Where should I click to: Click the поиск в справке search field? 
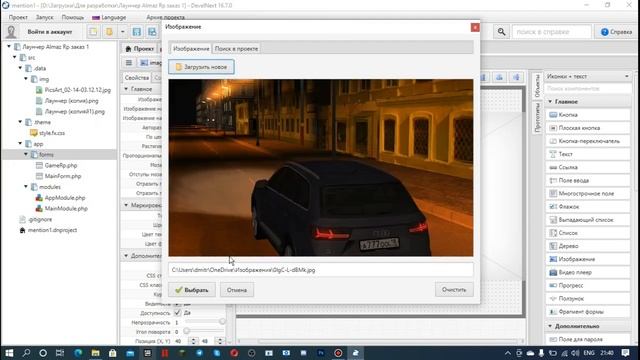click(551, 32)
